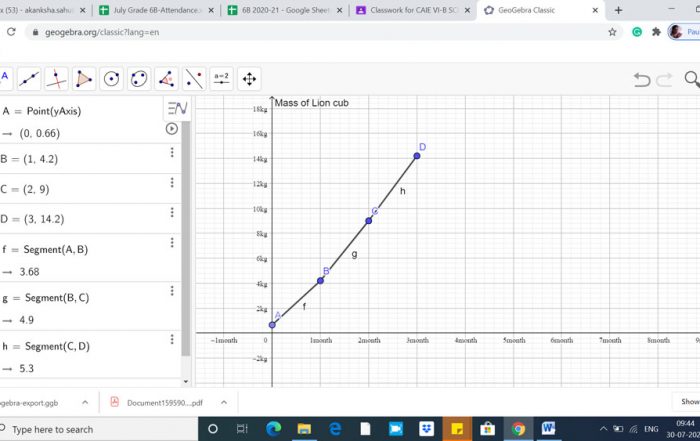Show hidden system tray icons
Screen dimensions: 700x441
pos(603,429)
